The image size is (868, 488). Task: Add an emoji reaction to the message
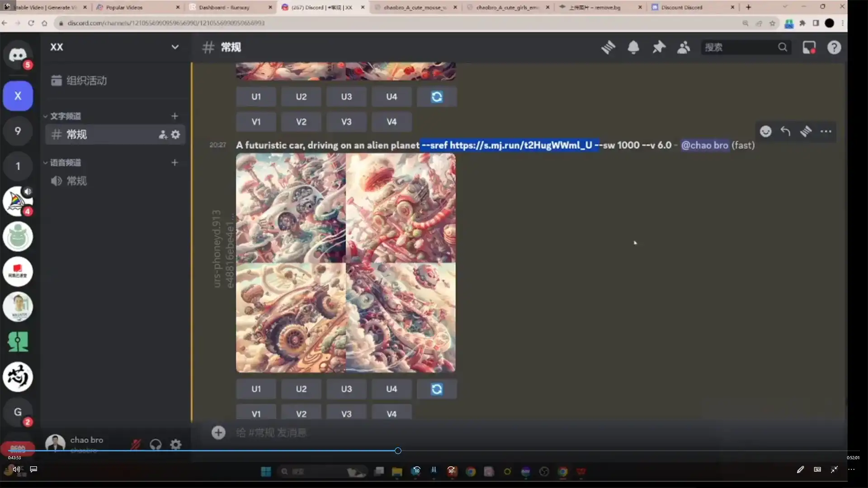765,131
